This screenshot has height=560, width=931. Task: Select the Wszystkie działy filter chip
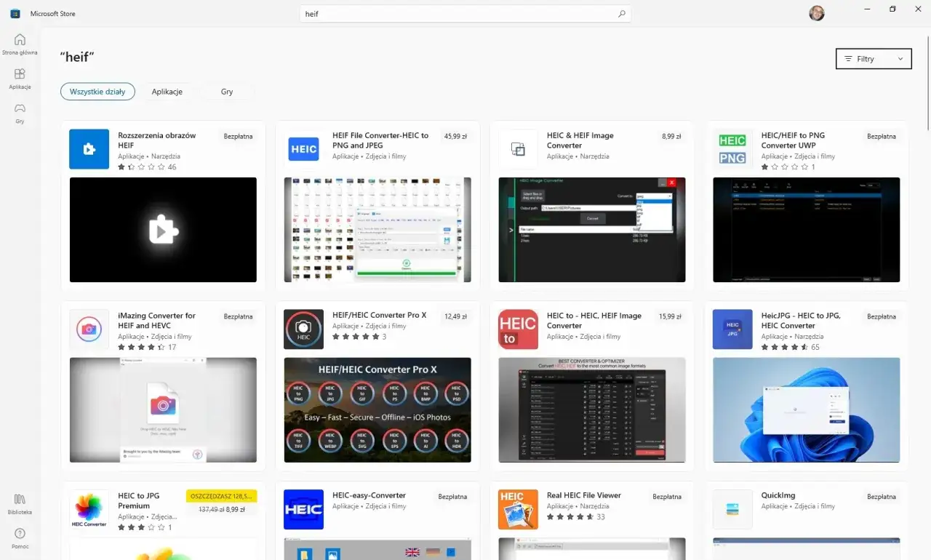click(x=97, y=92)
